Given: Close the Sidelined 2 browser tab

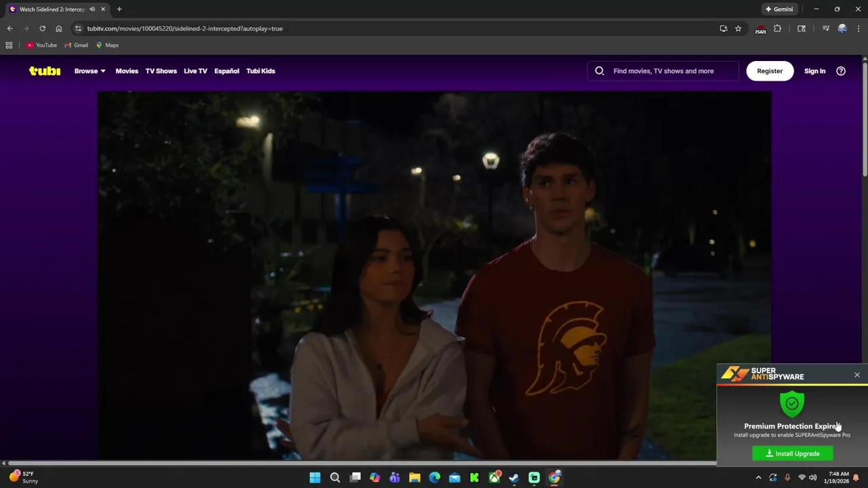Looking at the screenshot, I should click(x=103, y=9).
